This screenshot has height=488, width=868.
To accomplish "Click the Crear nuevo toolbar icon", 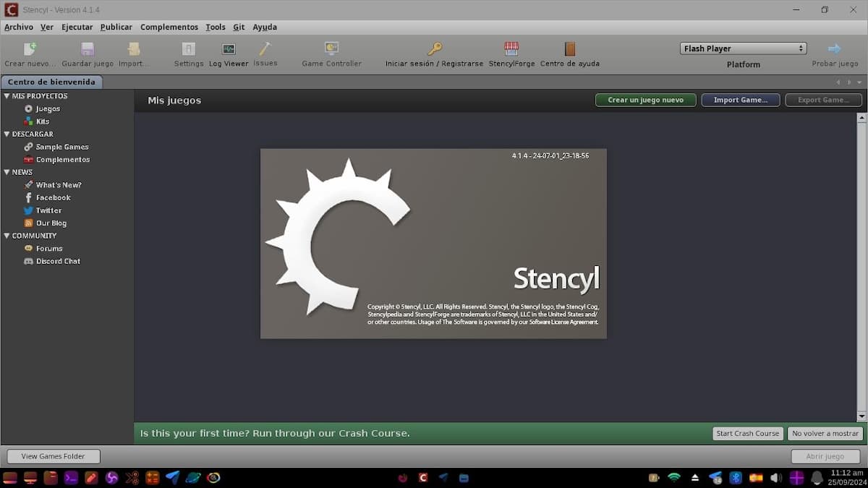I will click(30, 49).
